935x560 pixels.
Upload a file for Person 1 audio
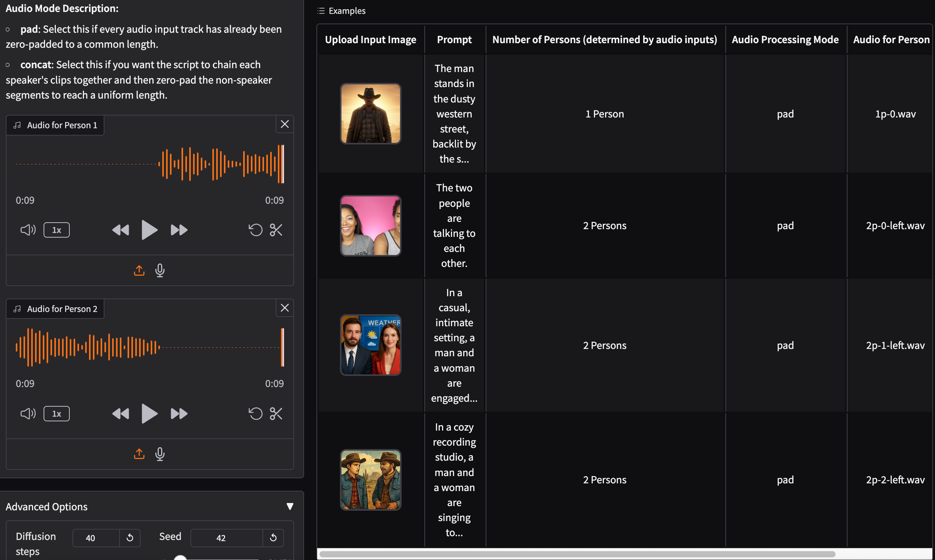point(139,270)
